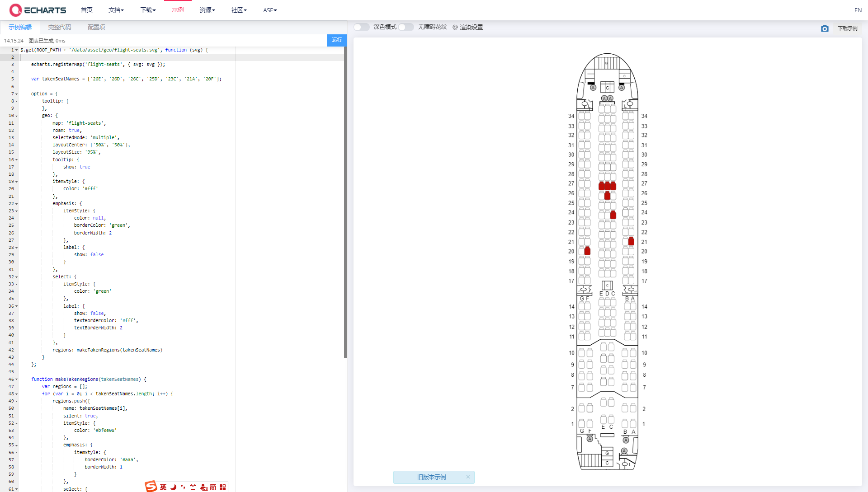Toggle the 英 language mode in IME
The image size is (868, 492).
pos(163,487)
